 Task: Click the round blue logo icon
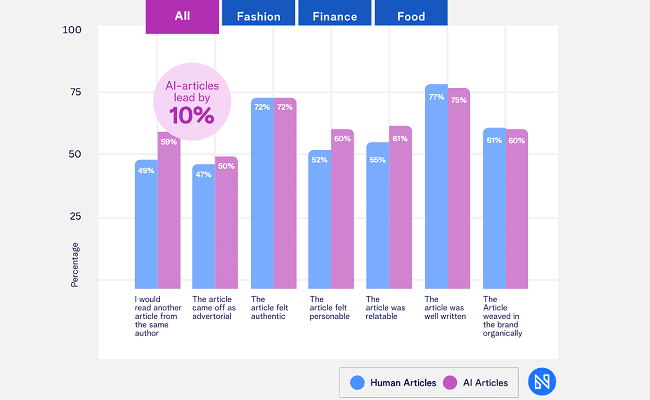coord(543,382)
